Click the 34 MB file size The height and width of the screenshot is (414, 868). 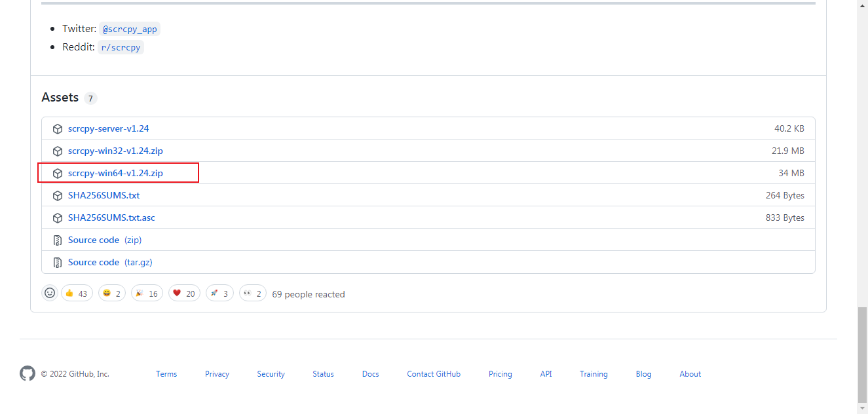tap(791, 174)
